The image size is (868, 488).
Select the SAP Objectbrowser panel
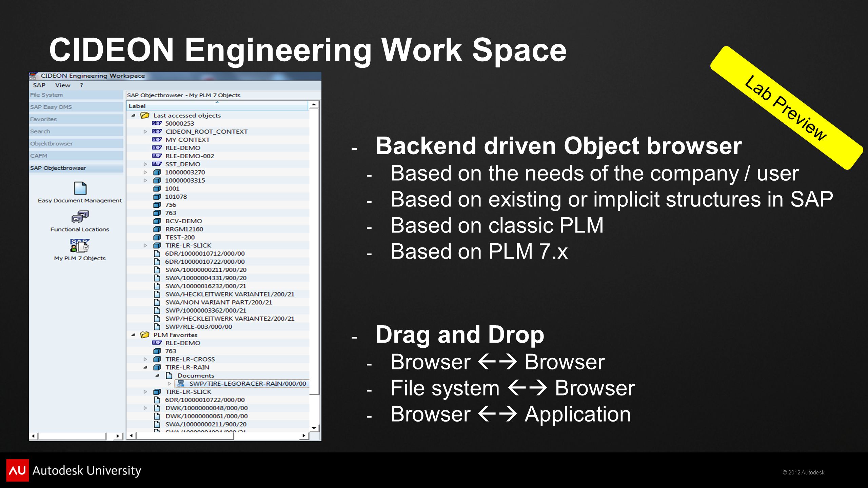click(x=76, y=168)
